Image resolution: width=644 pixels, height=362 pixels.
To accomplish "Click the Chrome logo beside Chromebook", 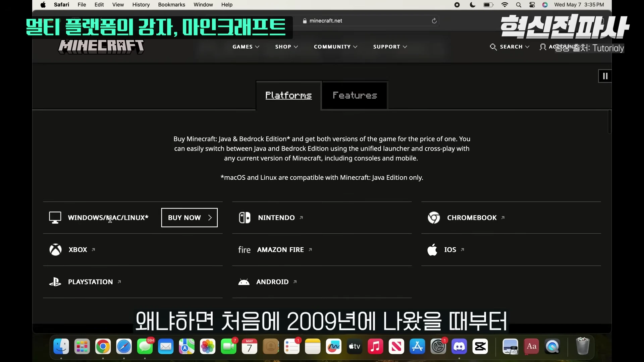I will 434,218.
